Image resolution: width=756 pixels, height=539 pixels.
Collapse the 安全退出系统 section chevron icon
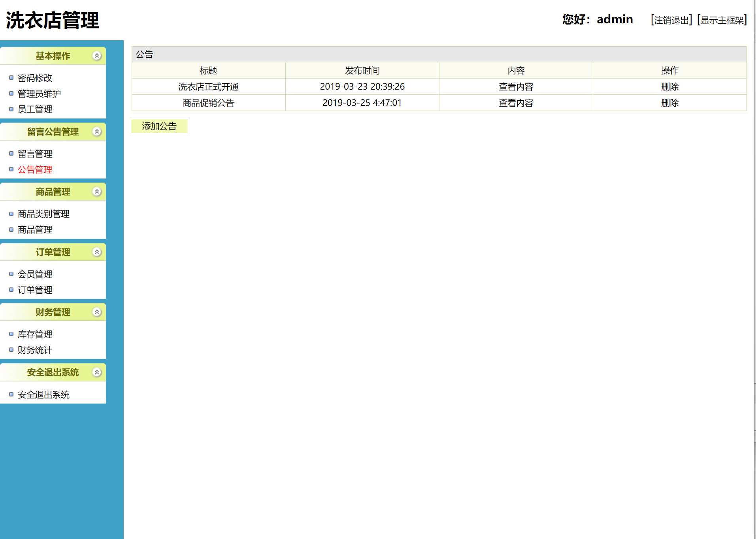[97, 372]
